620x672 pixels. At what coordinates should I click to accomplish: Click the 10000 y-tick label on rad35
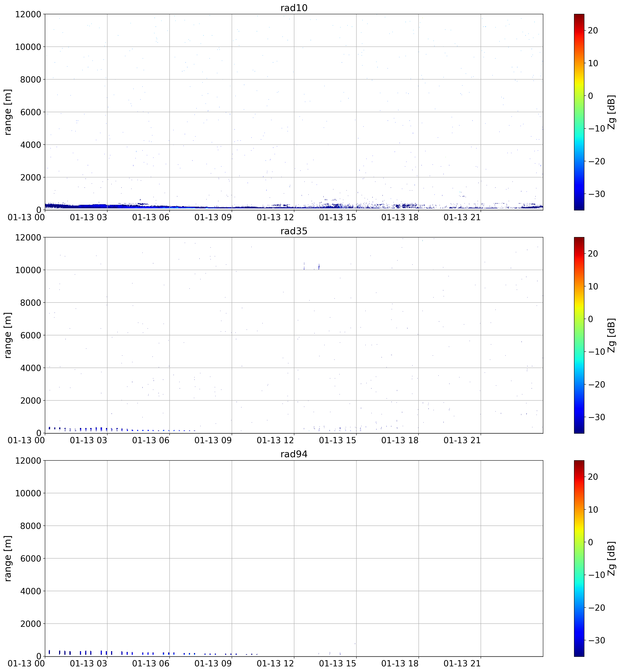28,270
